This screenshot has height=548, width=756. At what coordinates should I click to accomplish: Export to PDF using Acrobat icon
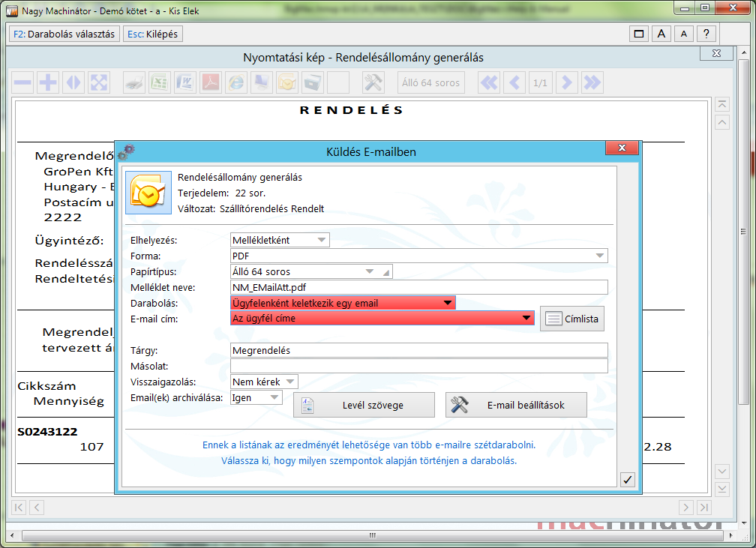(x=211, y=82)
